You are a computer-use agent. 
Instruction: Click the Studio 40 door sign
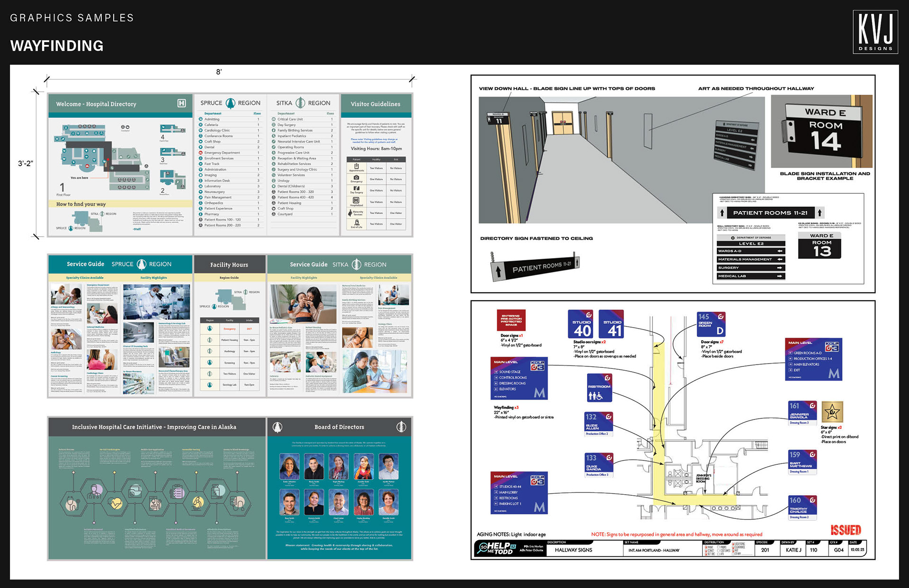(x=581, y=324)
